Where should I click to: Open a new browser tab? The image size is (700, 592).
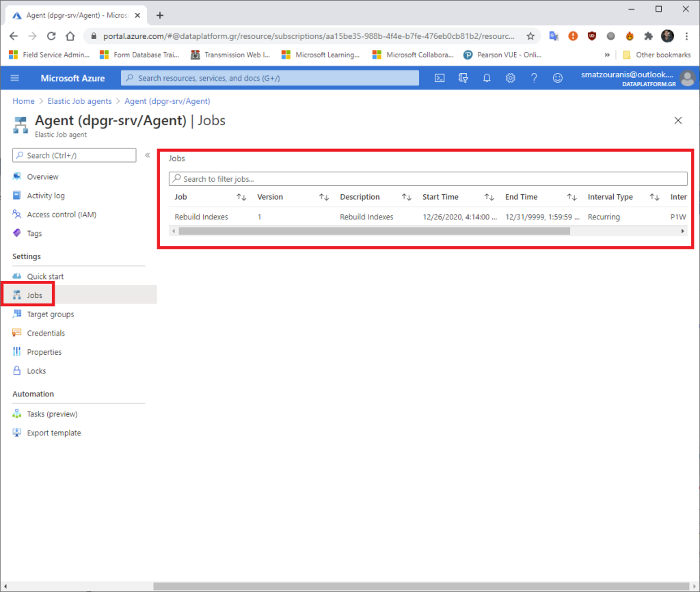pyautogui.click(x=160, y=15)
